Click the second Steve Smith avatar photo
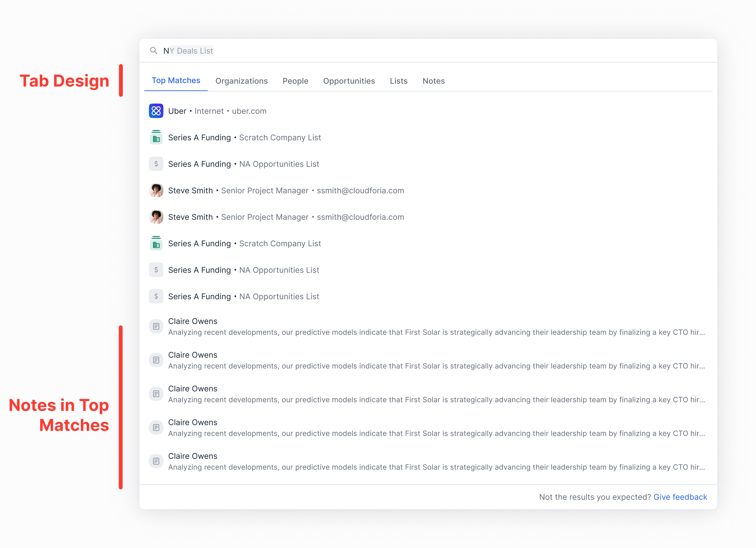 tap(156, 217)
